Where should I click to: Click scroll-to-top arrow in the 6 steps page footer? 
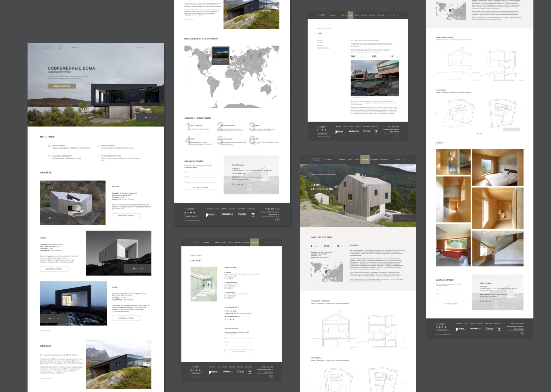click(x=277, y=220)
